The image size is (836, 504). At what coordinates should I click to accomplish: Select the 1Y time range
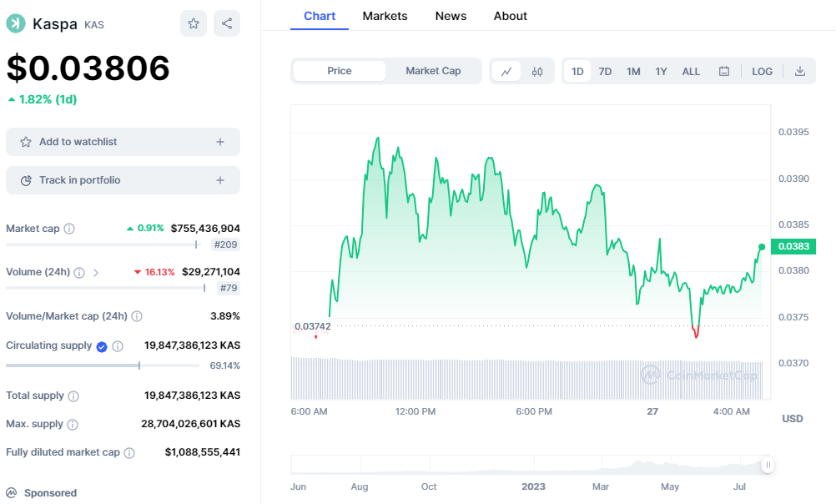[661, 72]
